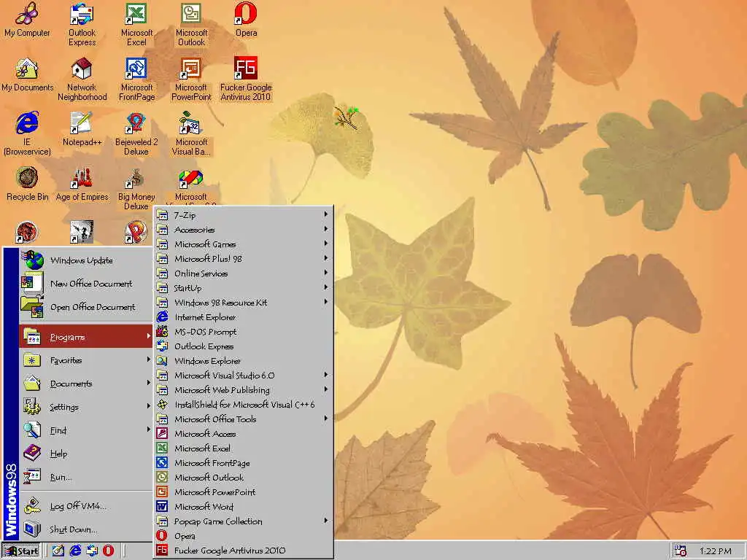This screenshot has width=747, height=560.
Task: Expand the Documents submenu
Action: (86, 384)
